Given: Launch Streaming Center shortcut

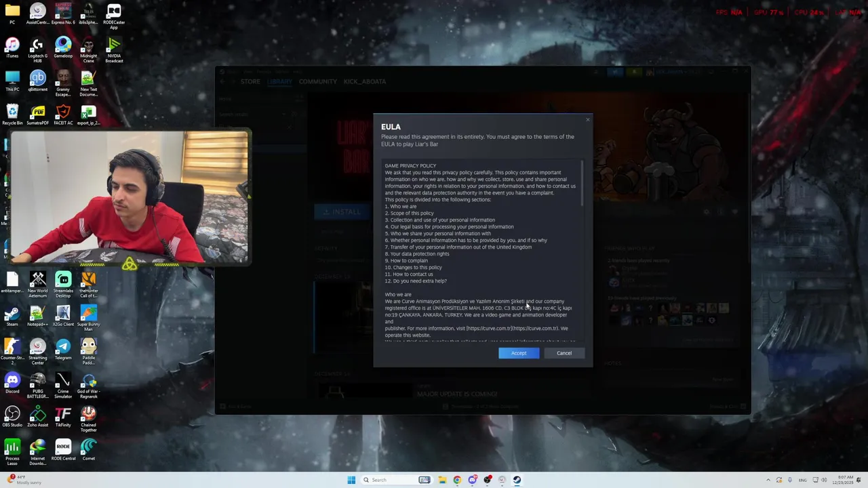Looking at the screenshot, I should coord(37,352).
